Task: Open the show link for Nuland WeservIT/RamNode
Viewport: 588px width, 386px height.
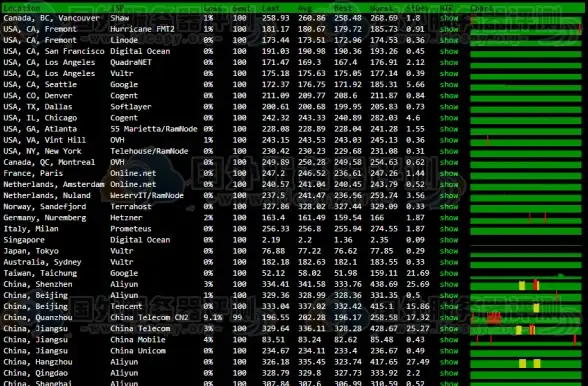Action: pos(449,195)
